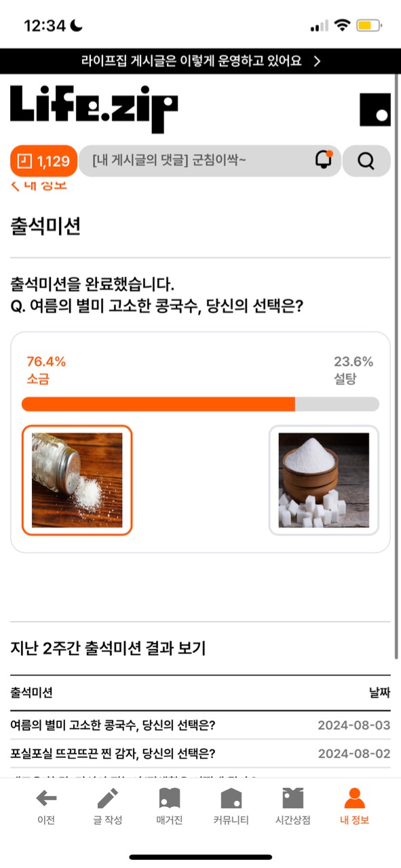Viewport: 401px width, 868px height.
Task: Tap the black square menu icon
Action: [375, 110]
